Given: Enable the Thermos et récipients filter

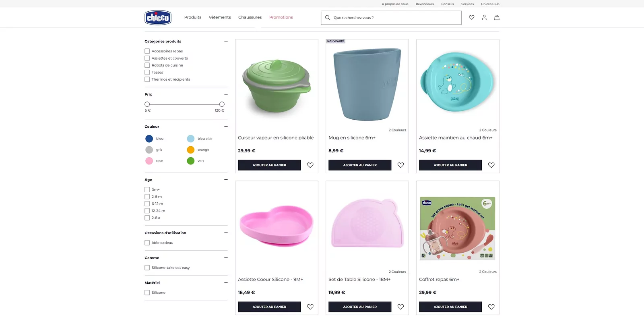Looking at the screenshot, I should coord(147,79).
